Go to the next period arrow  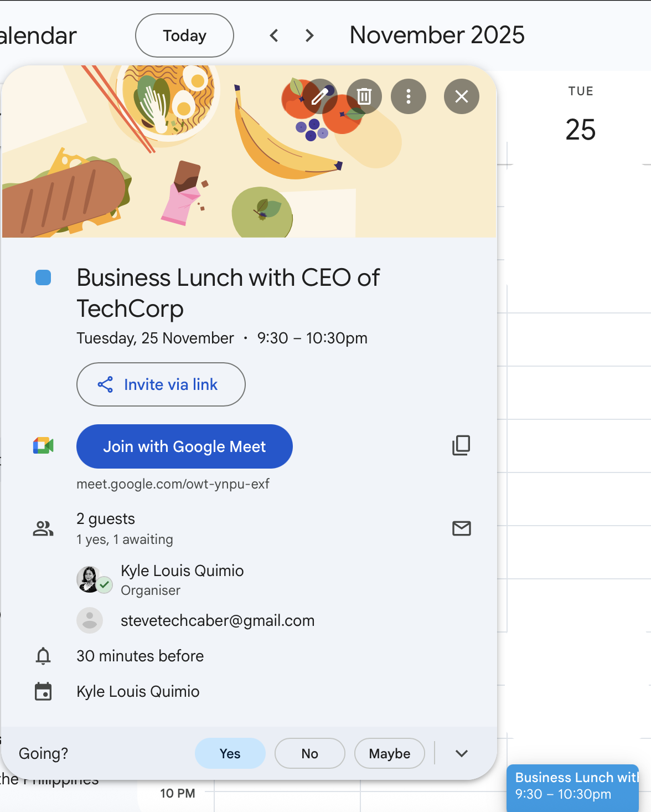309,36
